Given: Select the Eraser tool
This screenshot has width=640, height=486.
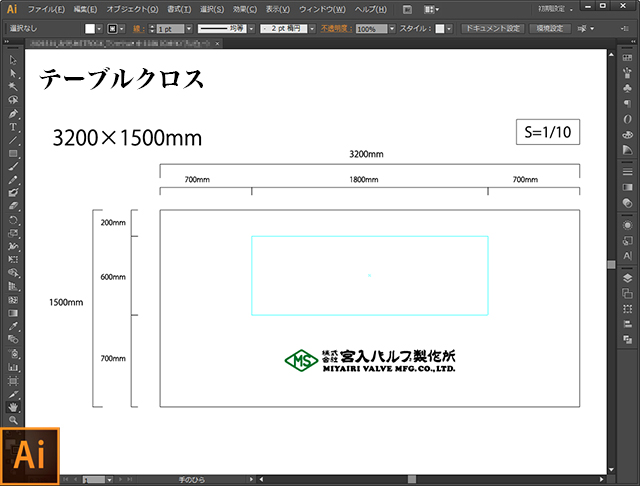Looking at the screenshot, I should pyautogui.click(x=13, y=206).
